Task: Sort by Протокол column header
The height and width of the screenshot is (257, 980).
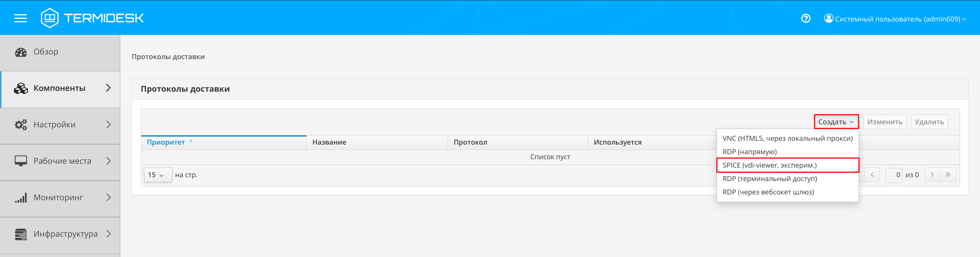Action: [518, 142]
